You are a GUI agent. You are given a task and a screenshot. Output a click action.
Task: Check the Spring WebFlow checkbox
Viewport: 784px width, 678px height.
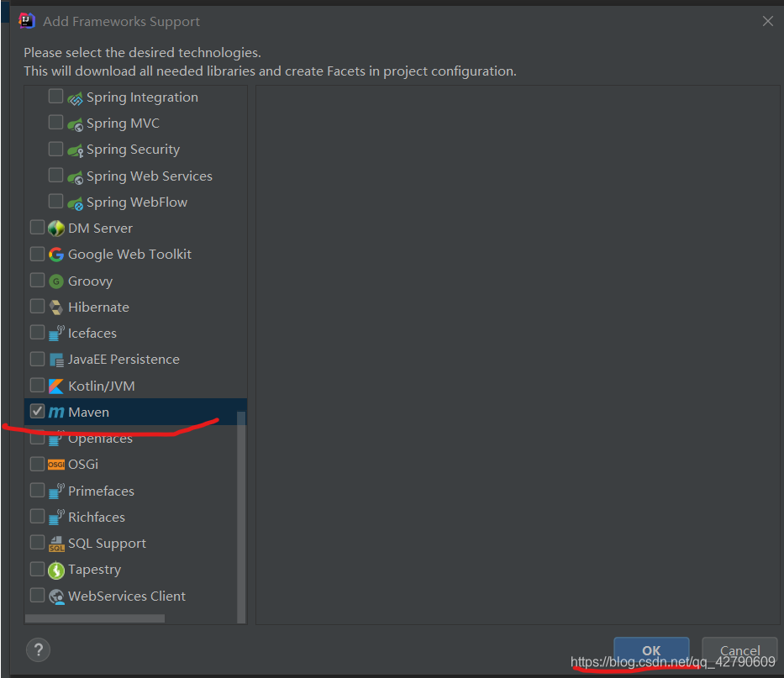pyautogui.click(x=55, y=201)
